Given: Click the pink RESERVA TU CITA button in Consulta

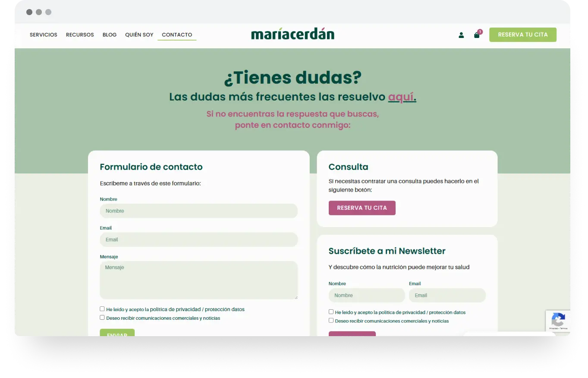Looking at the screenshot, I should (x=362, y=208).
